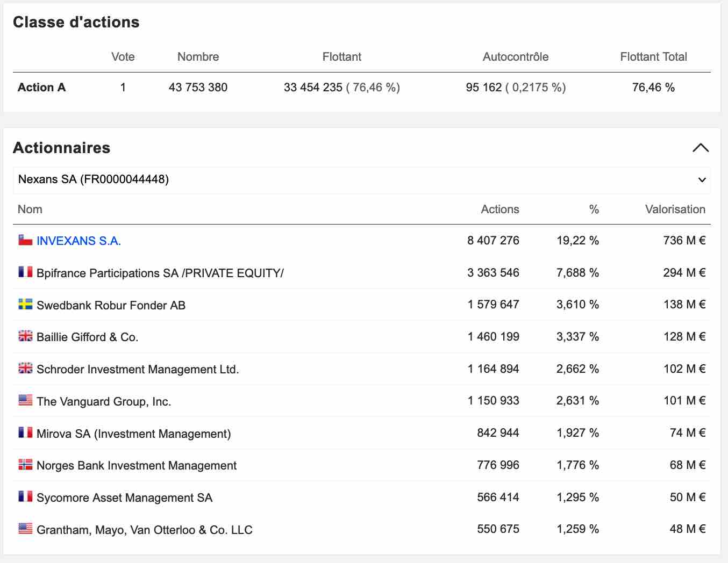Select Swedbank Robur Fonder AB name
This screenshot has height=563, width=728.
[x=111, y=305]
